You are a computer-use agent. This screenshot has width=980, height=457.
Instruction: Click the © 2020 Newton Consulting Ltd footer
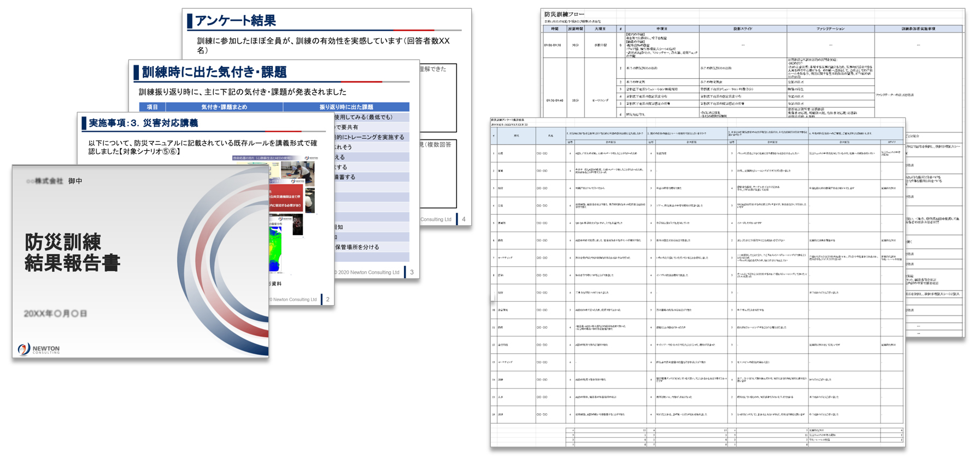pos(367,272)
